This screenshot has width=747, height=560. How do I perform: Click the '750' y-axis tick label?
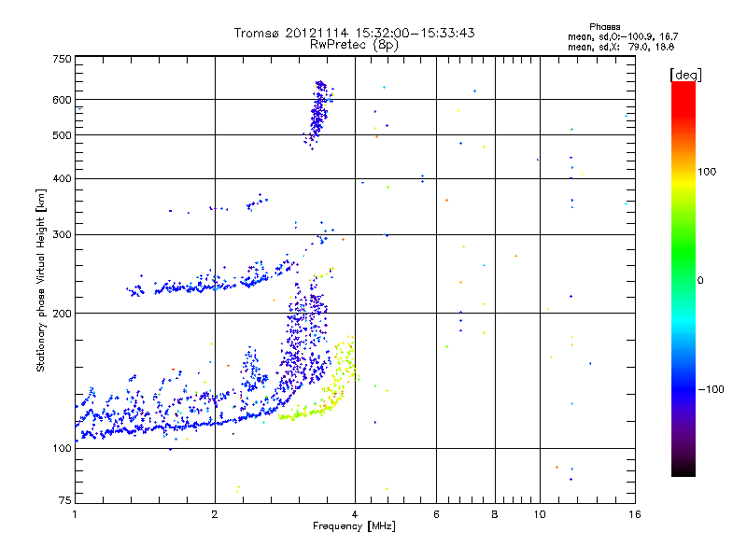(x=62, y=59)
